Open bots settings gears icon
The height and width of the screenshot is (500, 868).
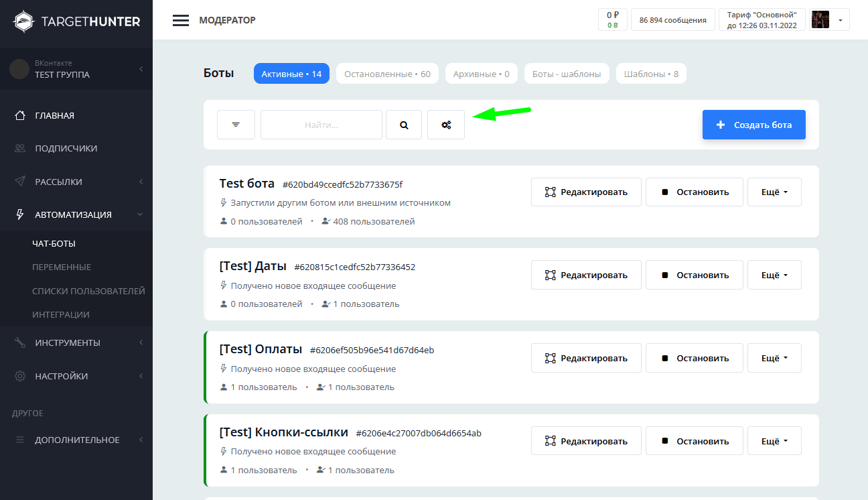pos(446,125)
